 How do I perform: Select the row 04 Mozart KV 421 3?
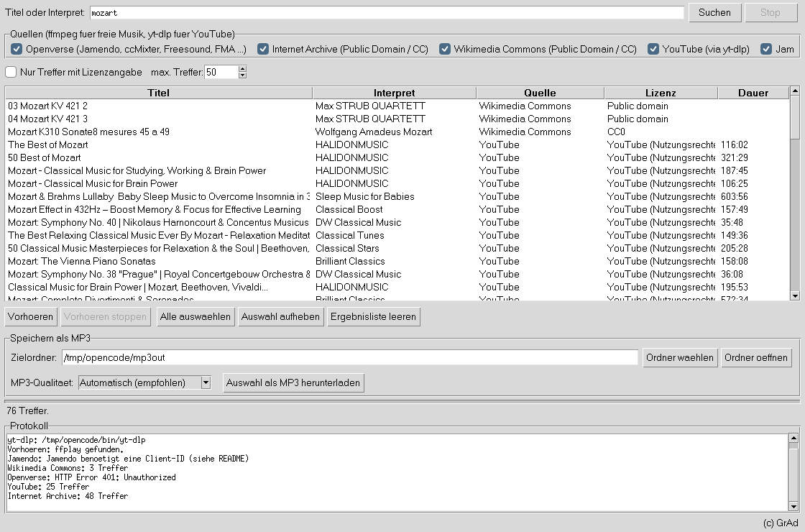[x=397, y=119]
